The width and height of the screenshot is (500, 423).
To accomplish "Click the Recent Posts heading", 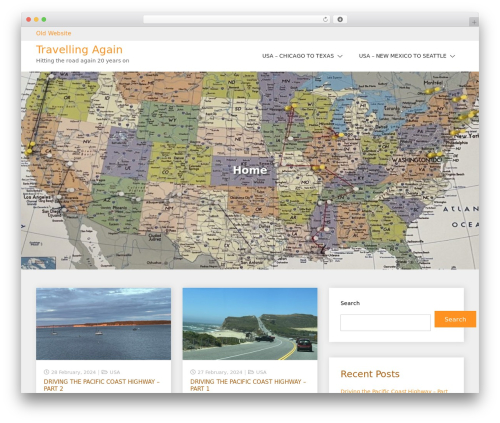I will (370, 374).
